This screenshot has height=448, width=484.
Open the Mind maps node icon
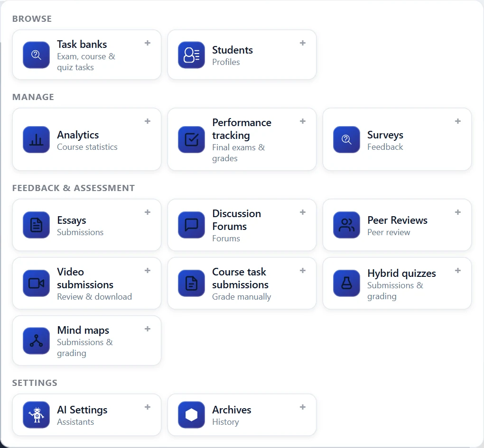(36, 341)
